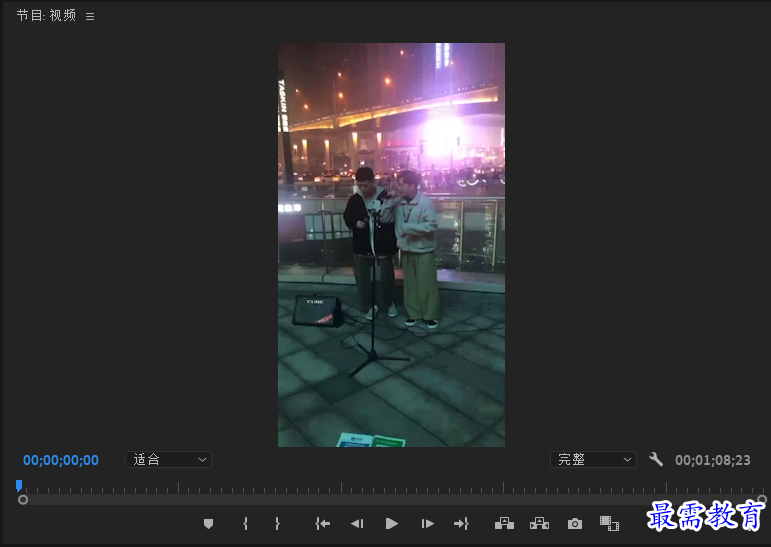Open the Program monitor panel menu

90,17
